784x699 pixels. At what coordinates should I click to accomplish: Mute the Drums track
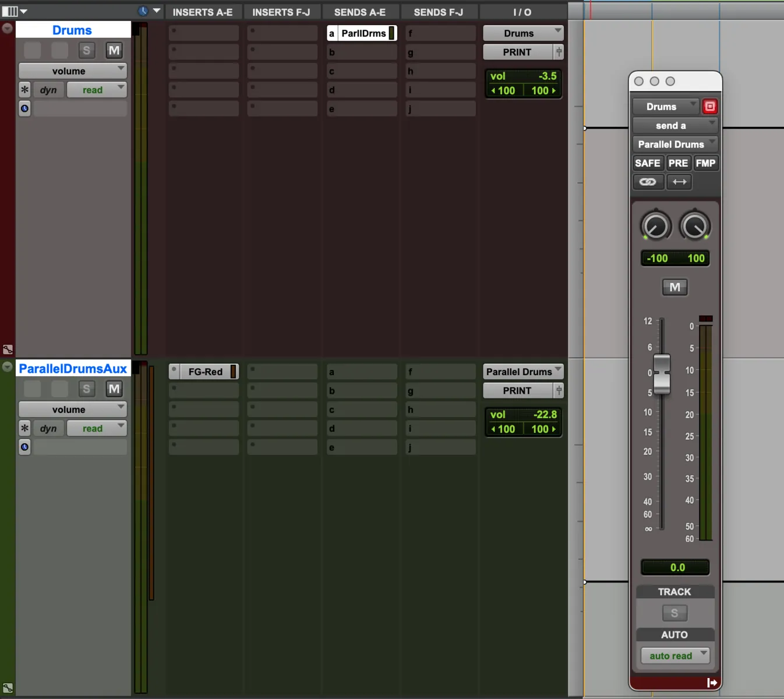coord(114,50)
